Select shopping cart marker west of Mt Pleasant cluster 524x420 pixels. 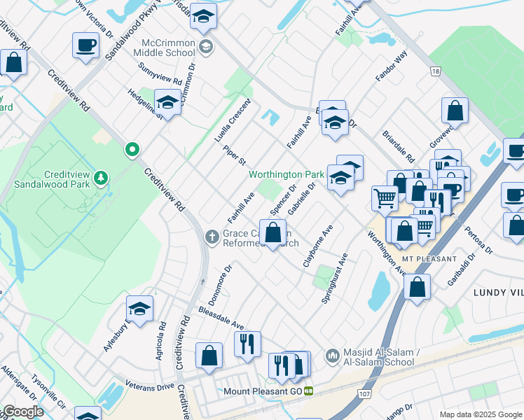pos(385,200)
